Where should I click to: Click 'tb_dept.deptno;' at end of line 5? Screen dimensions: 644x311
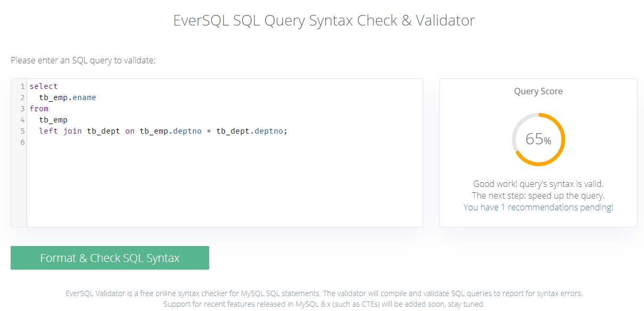pos(252,131)
